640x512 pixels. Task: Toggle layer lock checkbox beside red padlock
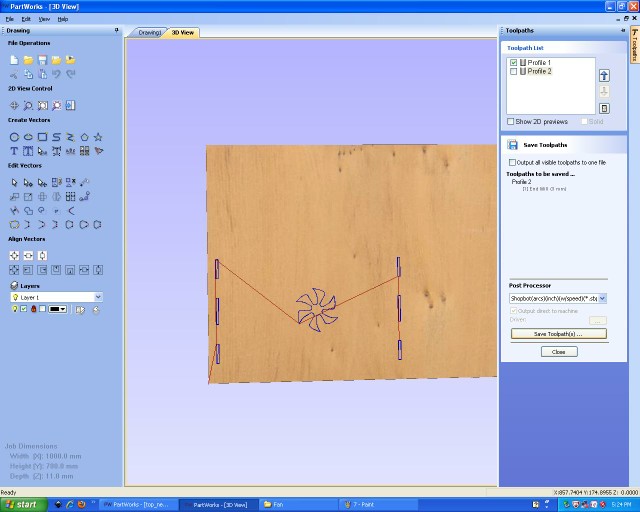(42, 309)
